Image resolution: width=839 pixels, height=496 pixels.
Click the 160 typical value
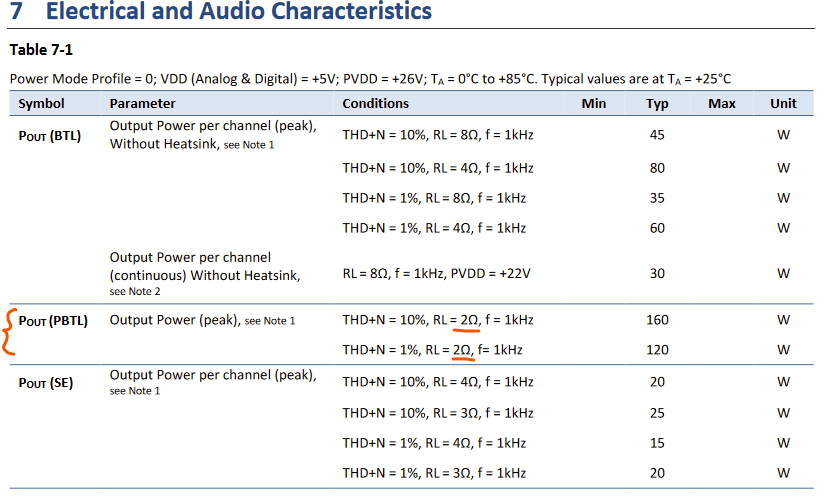tap(657, 320)
